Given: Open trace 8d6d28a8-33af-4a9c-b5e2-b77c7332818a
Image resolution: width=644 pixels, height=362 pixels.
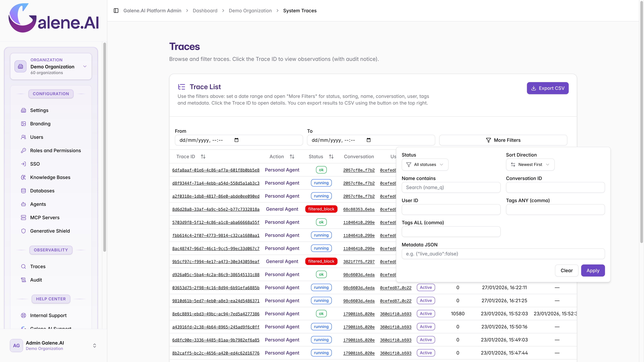Looking at the screenshot, I should (x=216, y=209).
